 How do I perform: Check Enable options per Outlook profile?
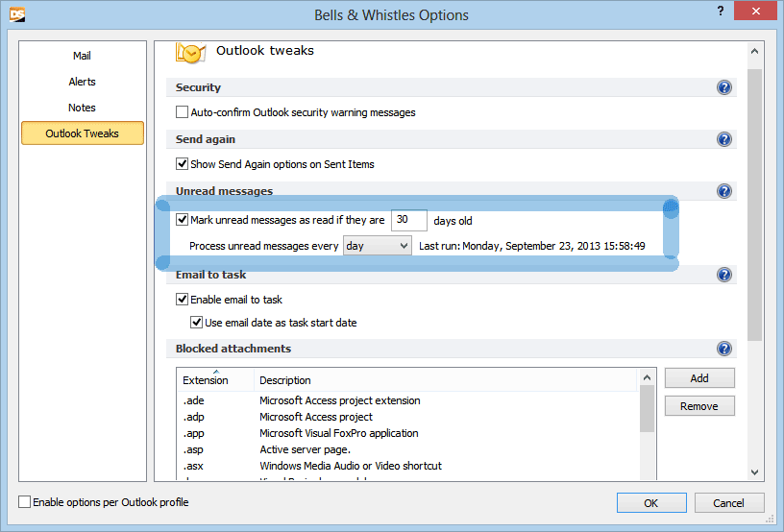click(x=25, y=502)
